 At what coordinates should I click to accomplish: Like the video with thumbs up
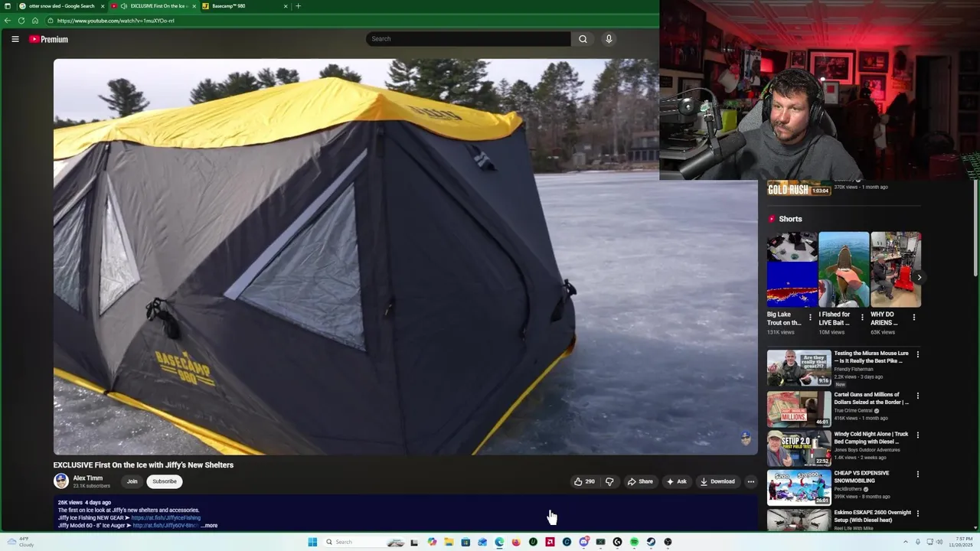pos(584,481)
